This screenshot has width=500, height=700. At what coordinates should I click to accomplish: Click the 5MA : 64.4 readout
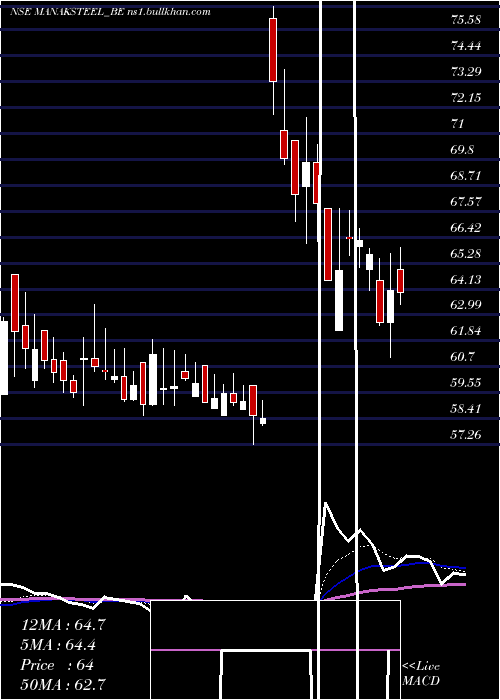[x=58, y=645]
